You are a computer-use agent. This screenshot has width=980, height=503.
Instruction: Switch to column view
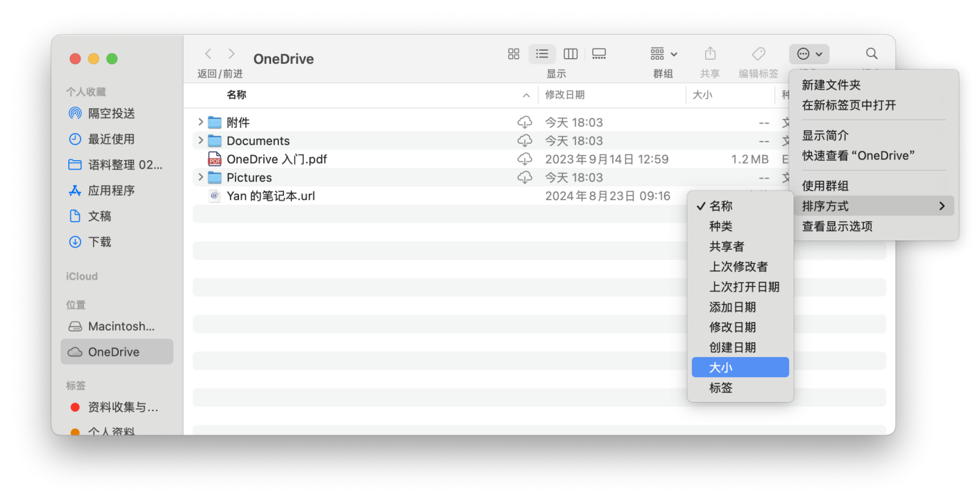(x=571, y=54)
